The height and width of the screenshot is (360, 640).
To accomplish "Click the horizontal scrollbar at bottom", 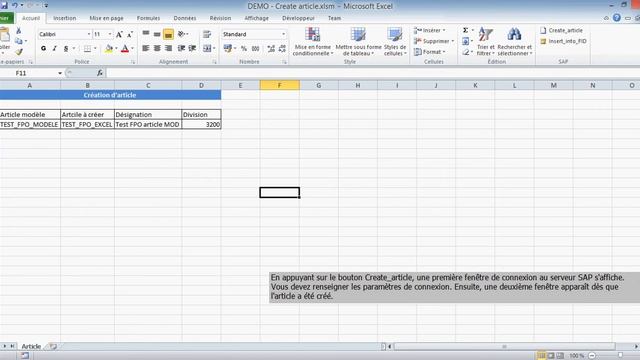I will [504, 347].
